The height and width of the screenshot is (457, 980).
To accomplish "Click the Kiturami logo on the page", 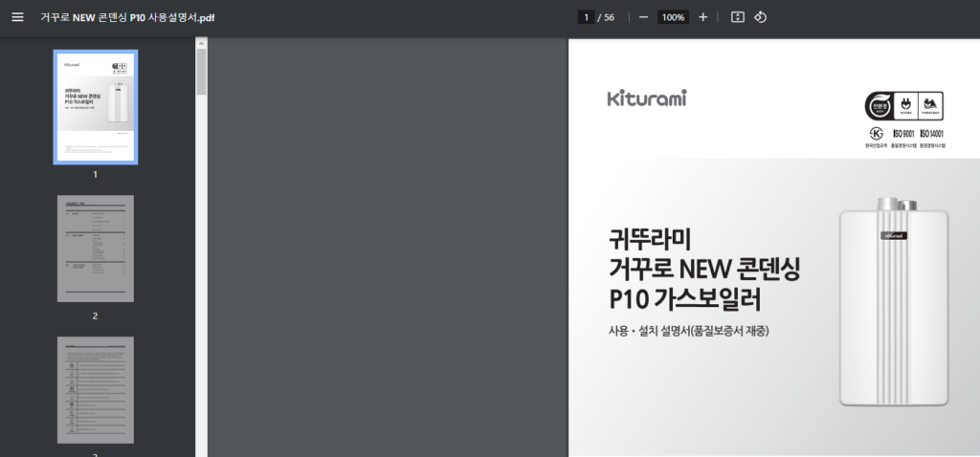I will tap(647, 98).
